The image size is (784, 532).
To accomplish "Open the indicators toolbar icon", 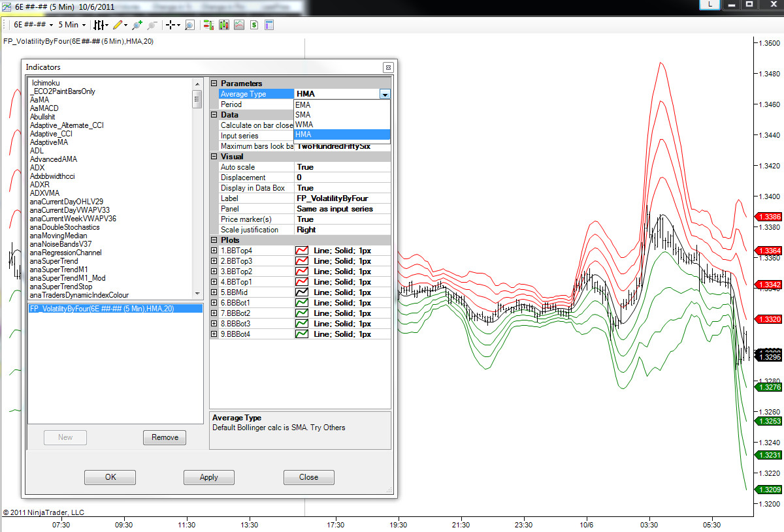I will 239,25.
